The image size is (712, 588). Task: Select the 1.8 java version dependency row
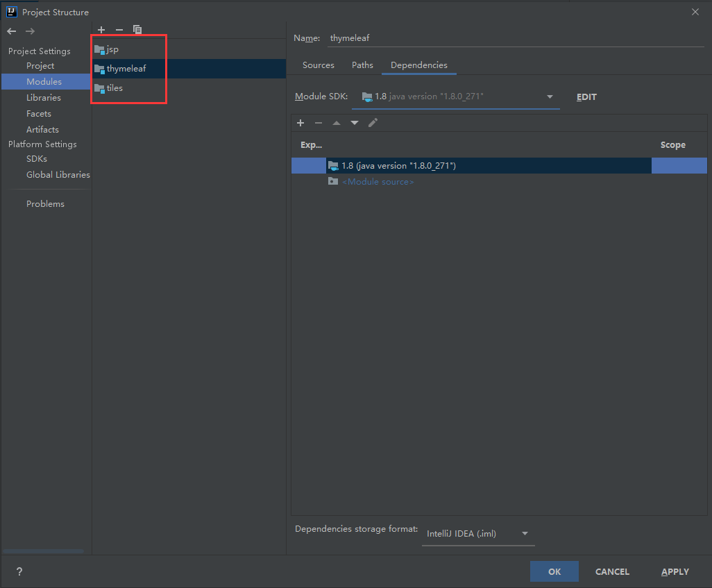[499, 165]
